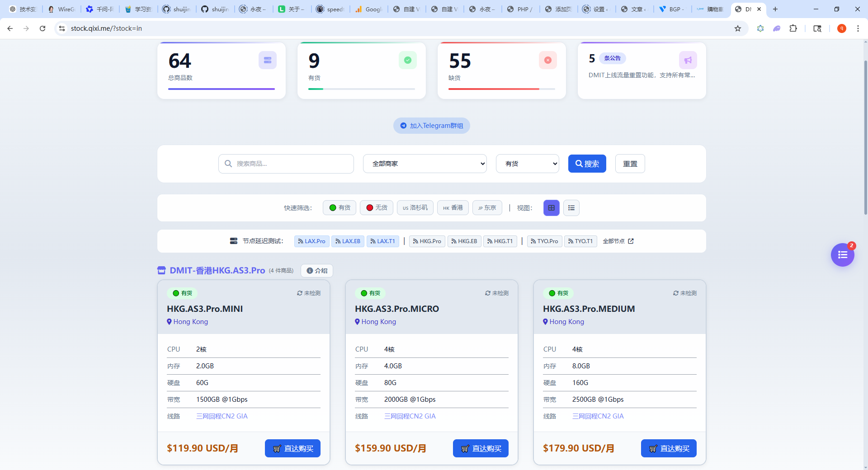Click the node latency test server icon
The height and width of the screenshot is (470, 868).
click(x=234, y=241)
